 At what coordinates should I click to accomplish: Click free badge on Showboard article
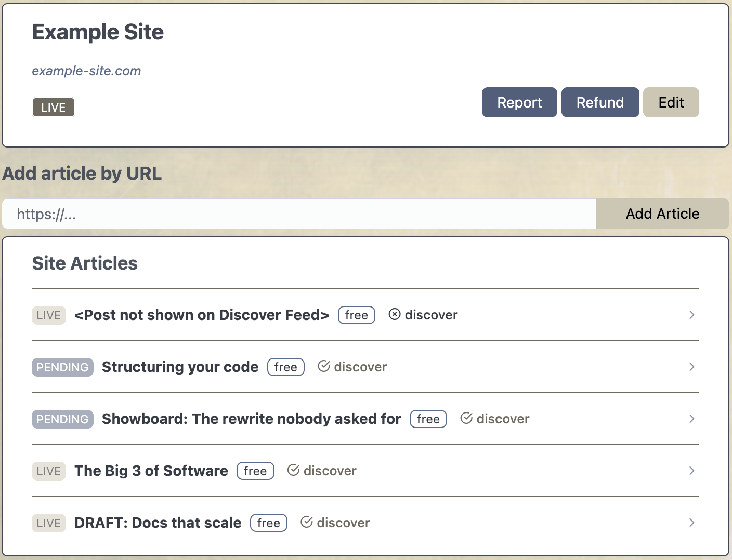pyautogui.click(x=428, y=419)
